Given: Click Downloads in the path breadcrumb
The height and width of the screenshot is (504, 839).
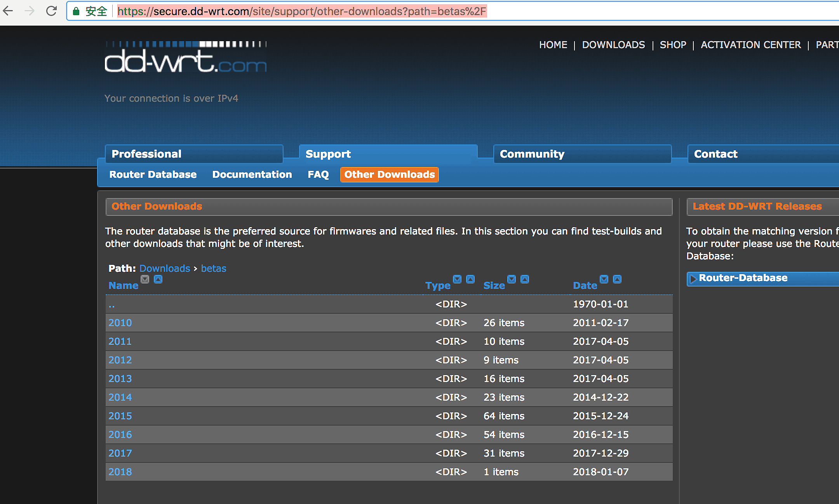Looking at the screenshot, I should (x=165, y=268).
